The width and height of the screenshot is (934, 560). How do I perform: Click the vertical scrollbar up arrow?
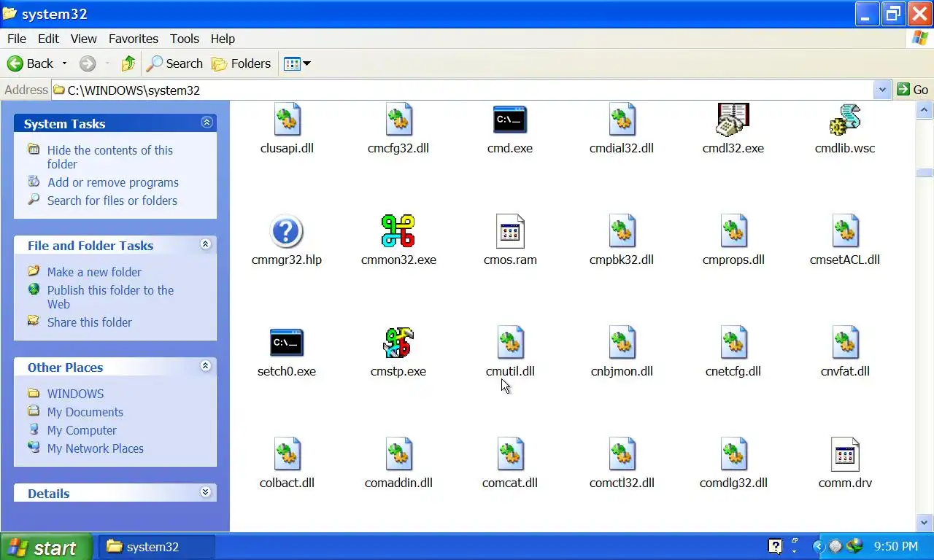coord(925,111)
